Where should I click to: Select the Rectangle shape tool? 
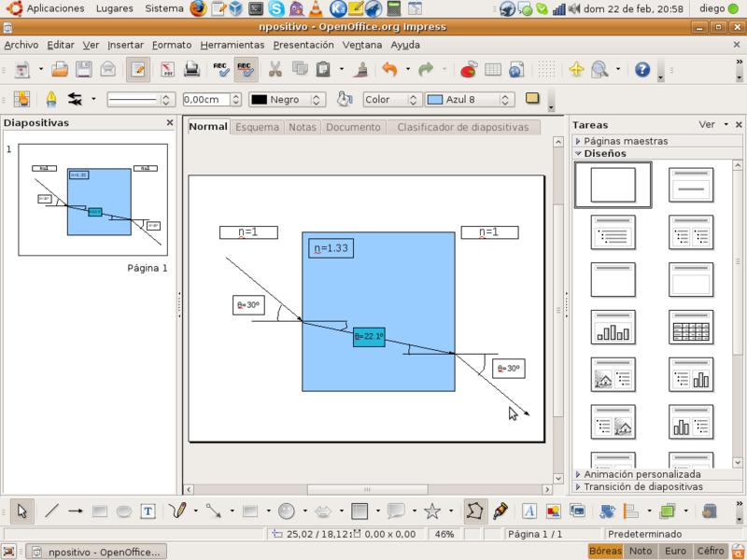click(100, 511)
